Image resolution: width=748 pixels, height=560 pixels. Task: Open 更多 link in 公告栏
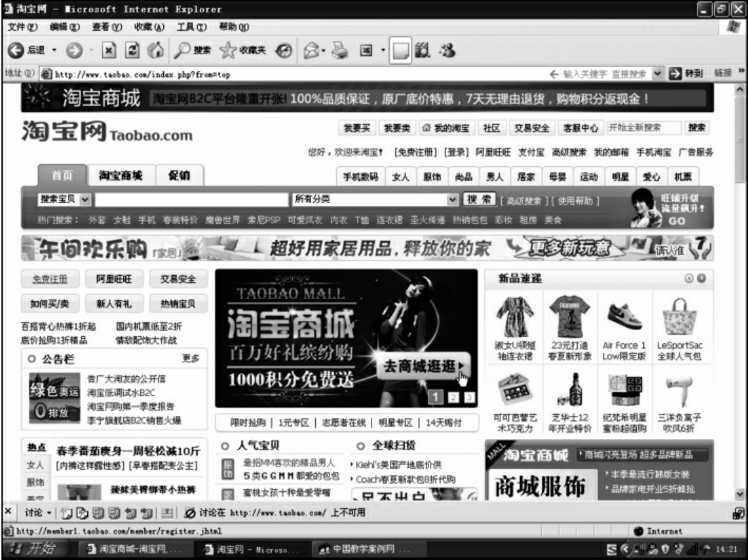point(190,358)
